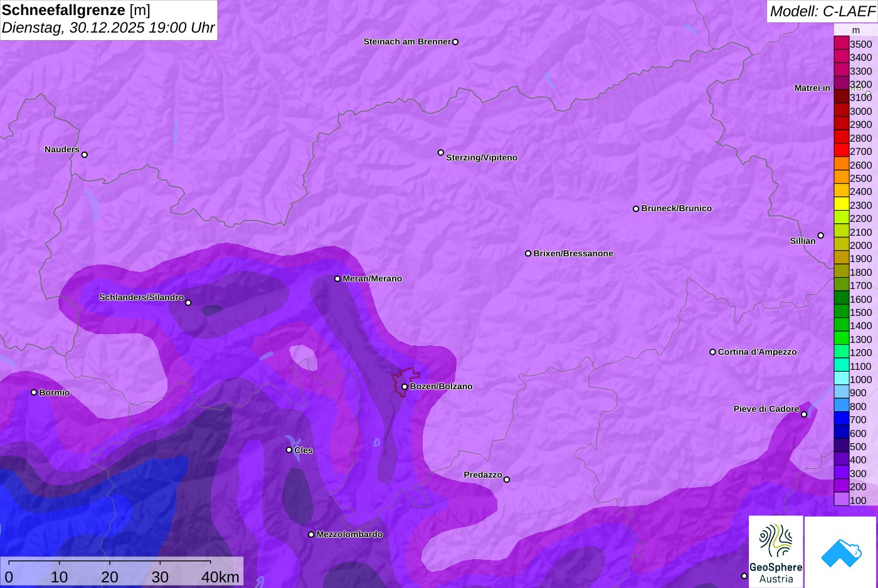This screenshot has height=588, width=878.
Task: Click the Meran/Merano location dot
Action: [x=337, y=279]
